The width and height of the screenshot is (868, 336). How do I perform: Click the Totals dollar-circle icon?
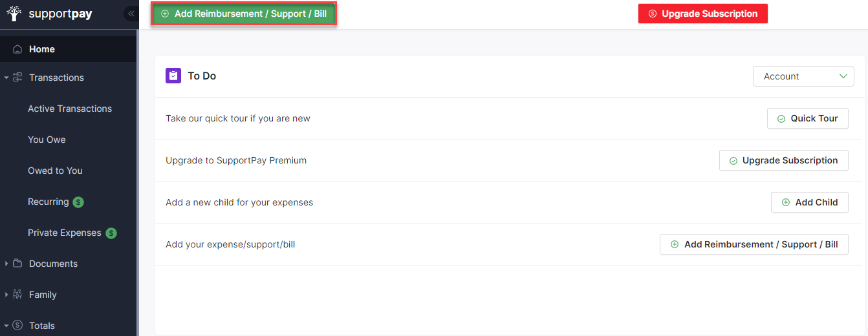[17, 326]
